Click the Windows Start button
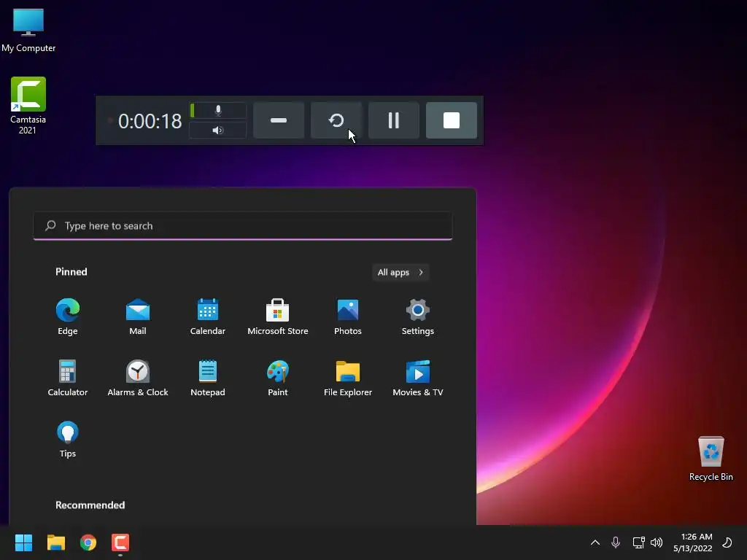The image size is (747, 560). pos(23,542)
